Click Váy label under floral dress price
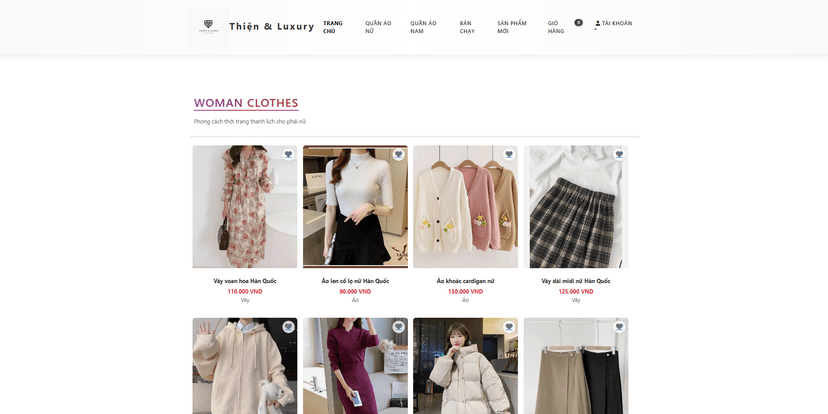This screenshot has height=414, width=828. (x=245, y=300)
